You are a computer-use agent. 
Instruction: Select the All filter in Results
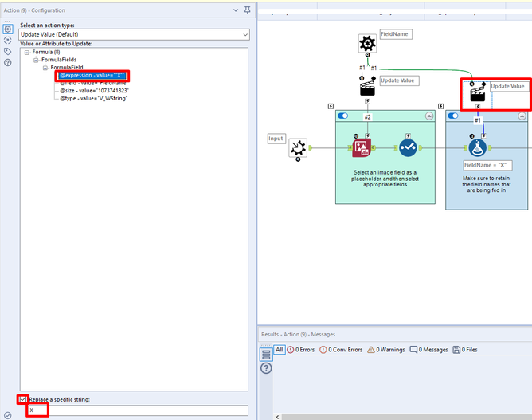pos(280,350)
